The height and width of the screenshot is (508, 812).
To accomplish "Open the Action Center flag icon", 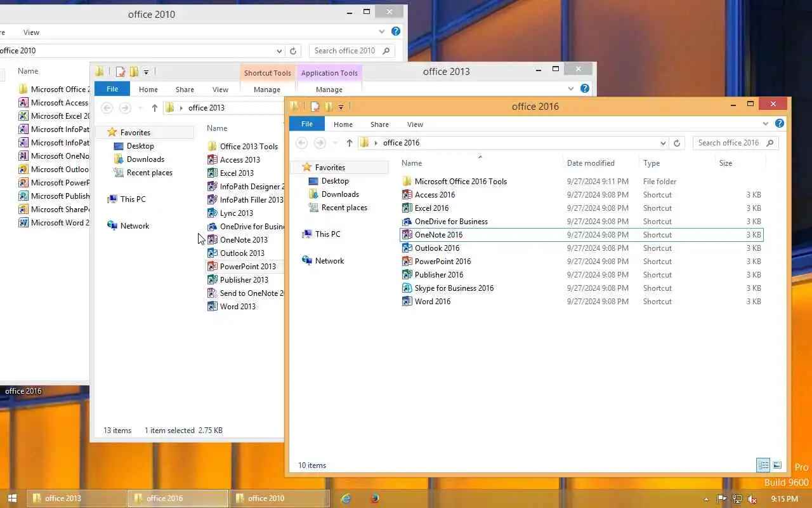I will click(x=721, y=499).
